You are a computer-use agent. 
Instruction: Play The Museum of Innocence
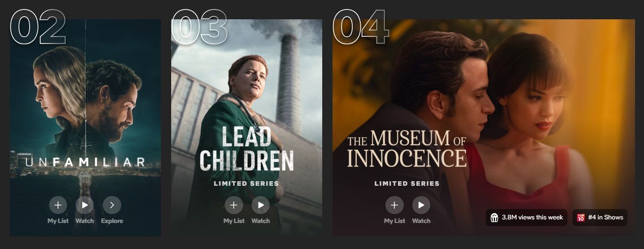coord(421,205)
